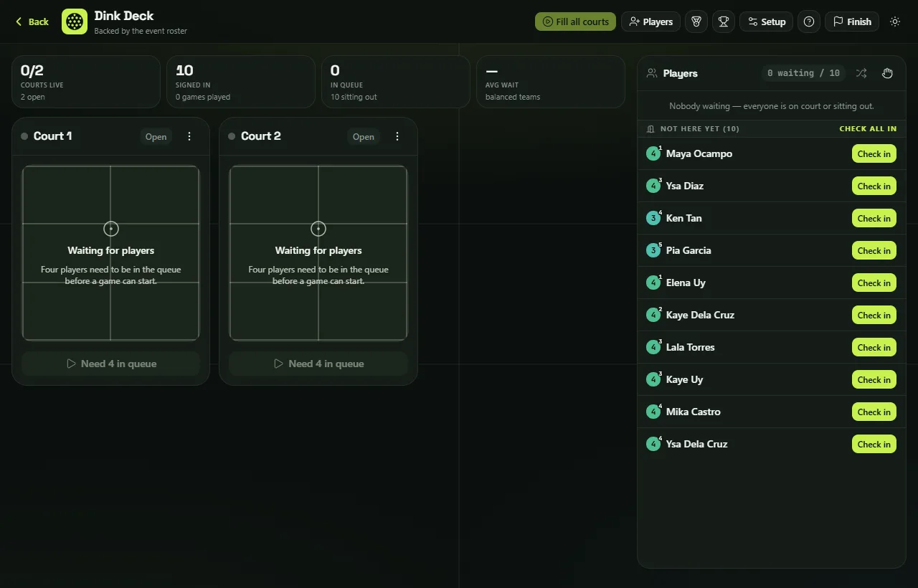Click the '0 waiting / 10' counter

coord(803,73)
